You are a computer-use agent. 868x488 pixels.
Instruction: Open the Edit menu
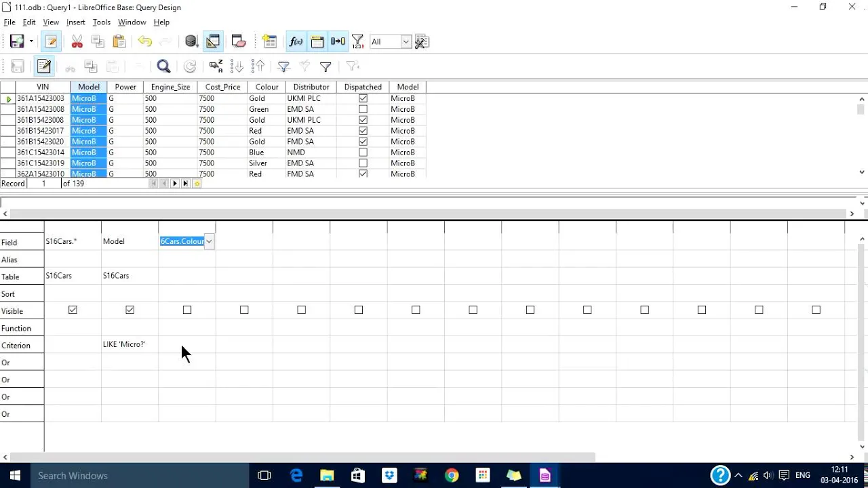(29, 22)
